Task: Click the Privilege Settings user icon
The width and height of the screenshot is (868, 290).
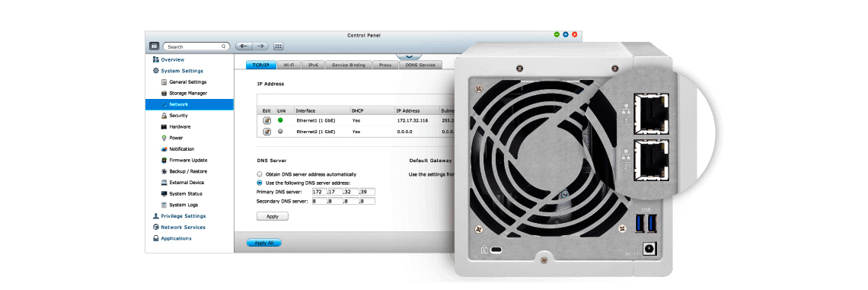Action: [x=156, y=216]
